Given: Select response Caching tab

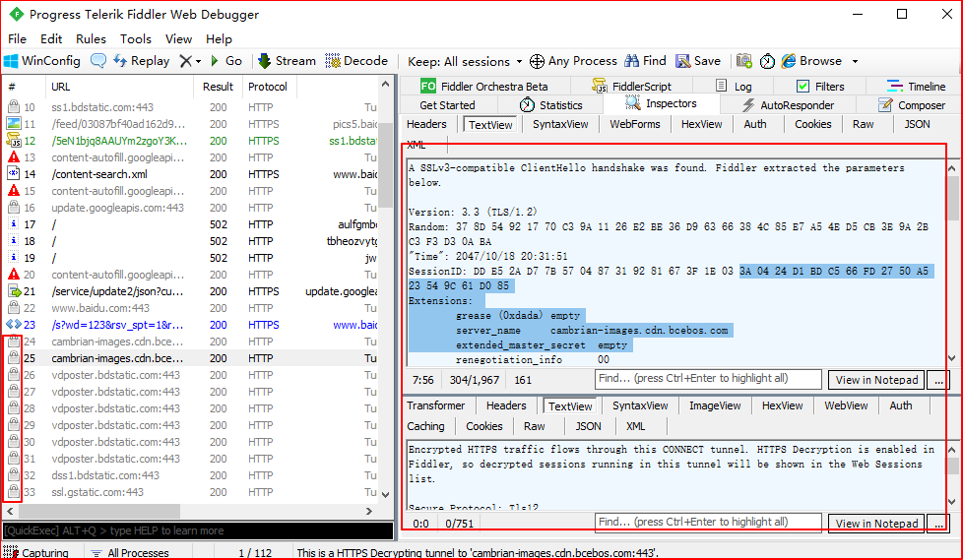Looking at the screenshot, I should (425, 426).
